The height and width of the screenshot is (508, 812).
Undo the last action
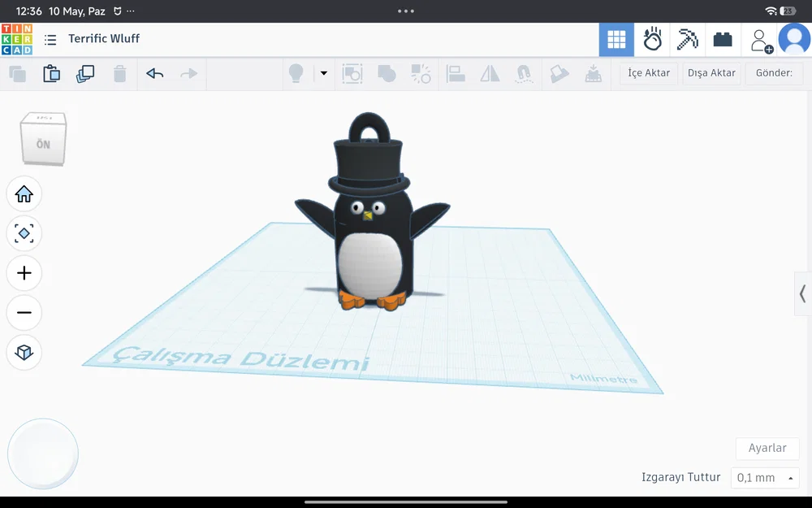[155, 74]
